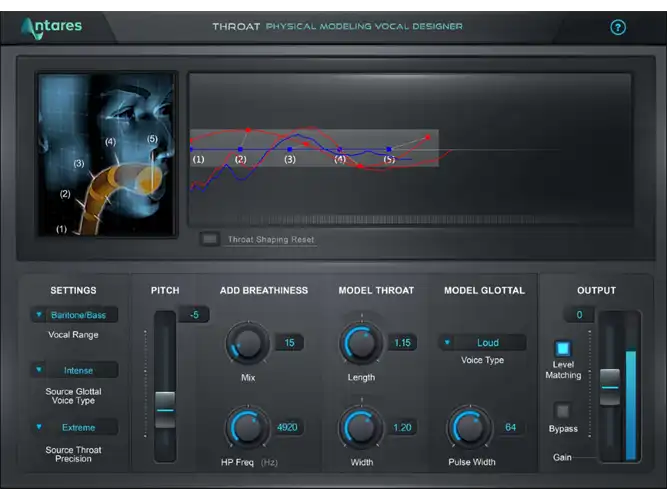
Task: Click the arrow beside Extreme
Action: click(x=39, y=427)
